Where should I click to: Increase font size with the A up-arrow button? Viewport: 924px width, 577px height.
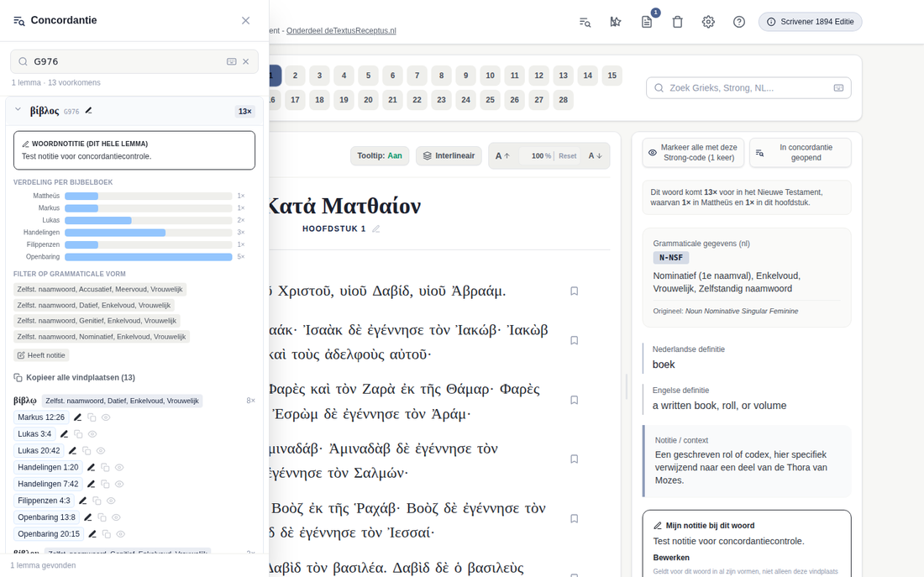click(502, 156)
